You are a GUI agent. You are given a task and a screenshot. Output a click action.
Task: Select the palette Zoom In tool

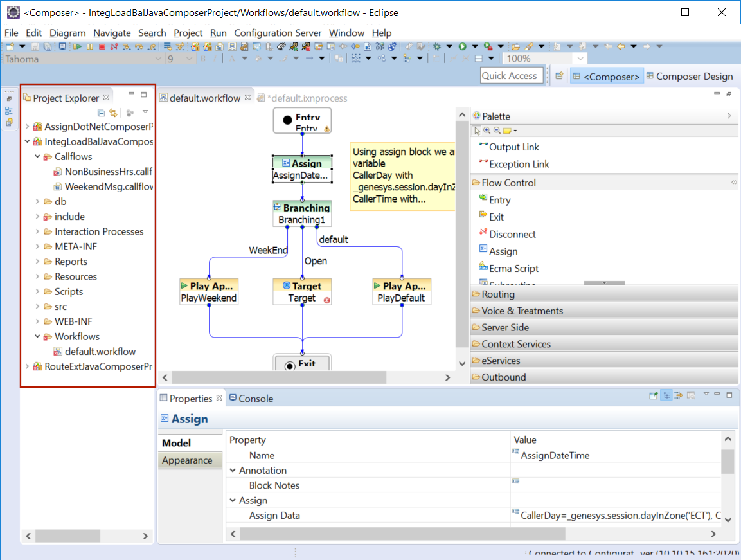(x=487, y=131)
